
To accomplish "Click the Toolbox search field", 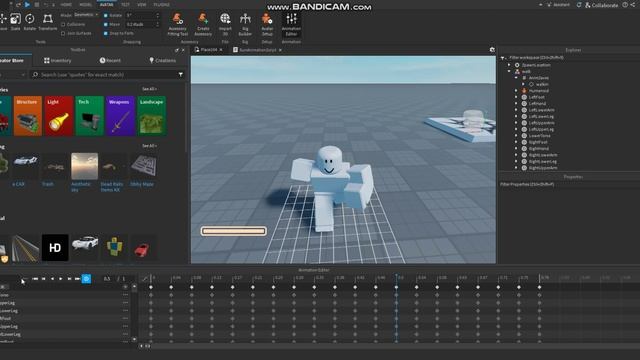I will pos(107,75).
